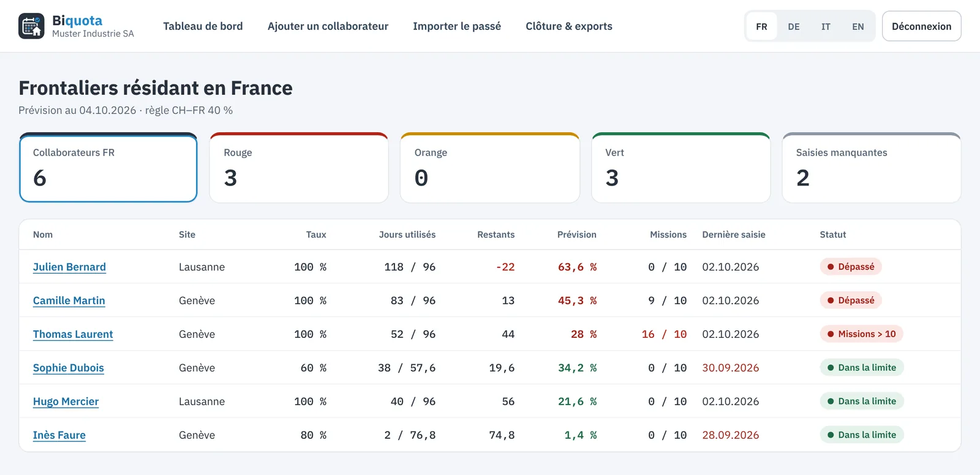Switch language to FR

click(761, 26)
